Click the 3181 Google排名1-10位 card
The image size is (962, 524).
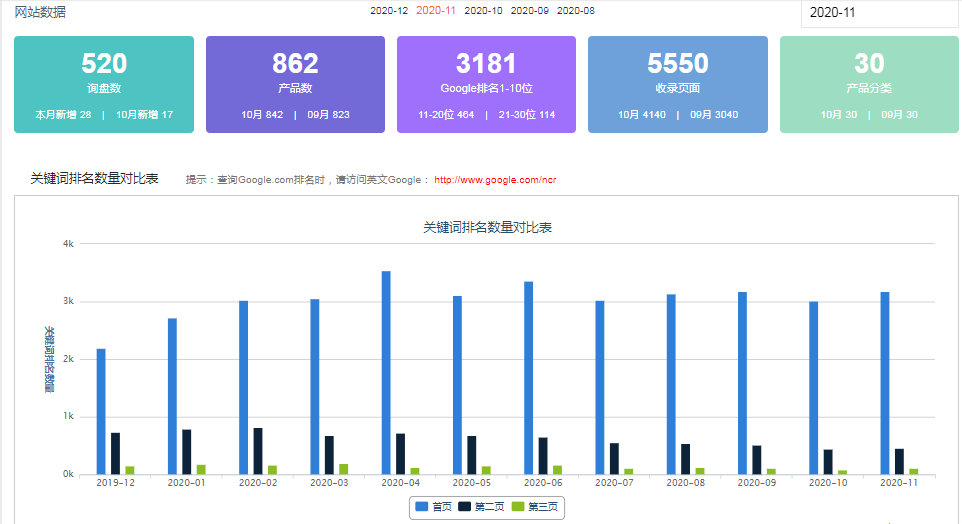(486, 85)
